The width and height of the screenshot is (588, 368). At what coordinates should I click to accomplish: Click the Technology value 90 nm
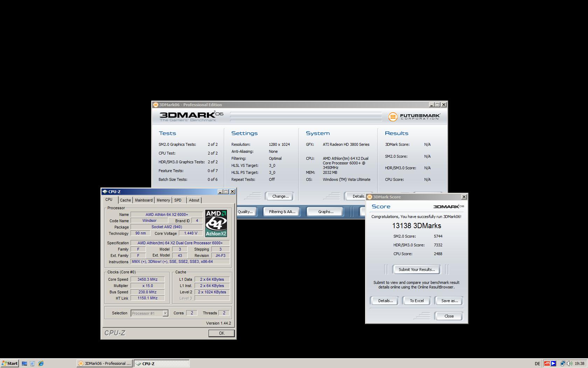(140, 233)
